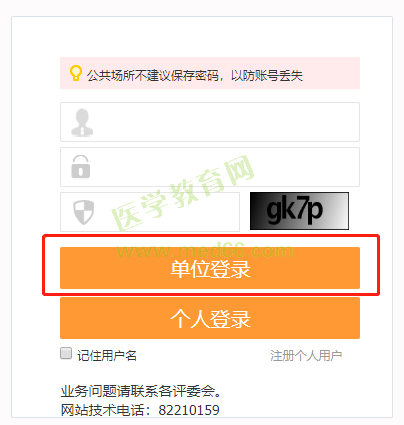Image resolution: width=404 pixels, height=425 pixels.
Task: Refresh the gk7p captcha image
Action: (x=299, y=211)
